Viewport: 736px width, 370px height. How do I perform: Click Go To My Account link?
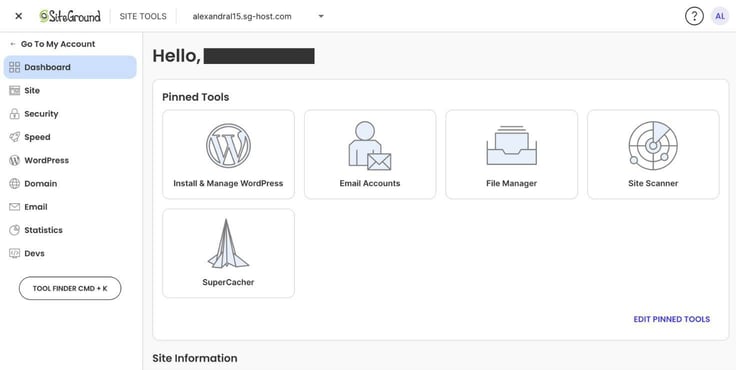[58, 44]
